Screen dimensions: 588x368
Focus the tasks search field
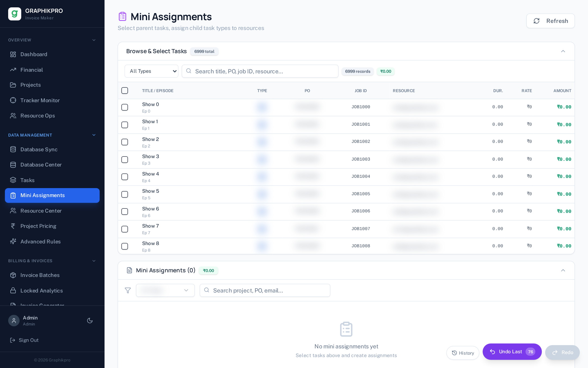click(x=260, y=71)
